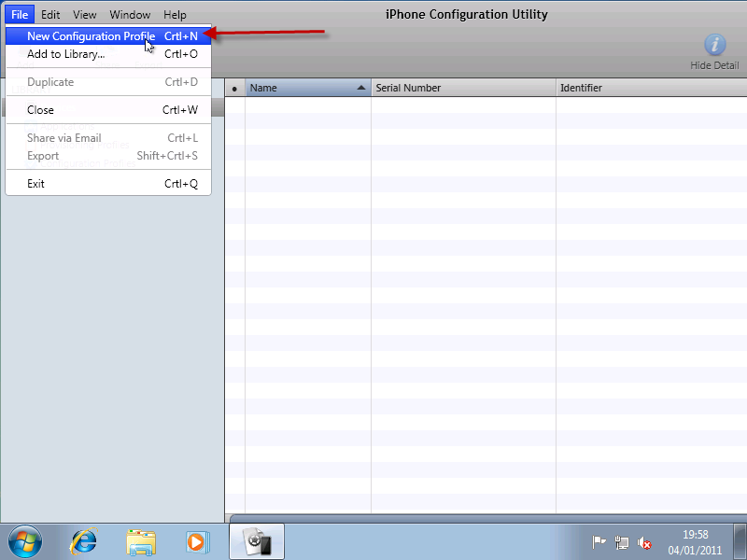Open the View menu
Screen dimensions: 747x560
(85, 15)
